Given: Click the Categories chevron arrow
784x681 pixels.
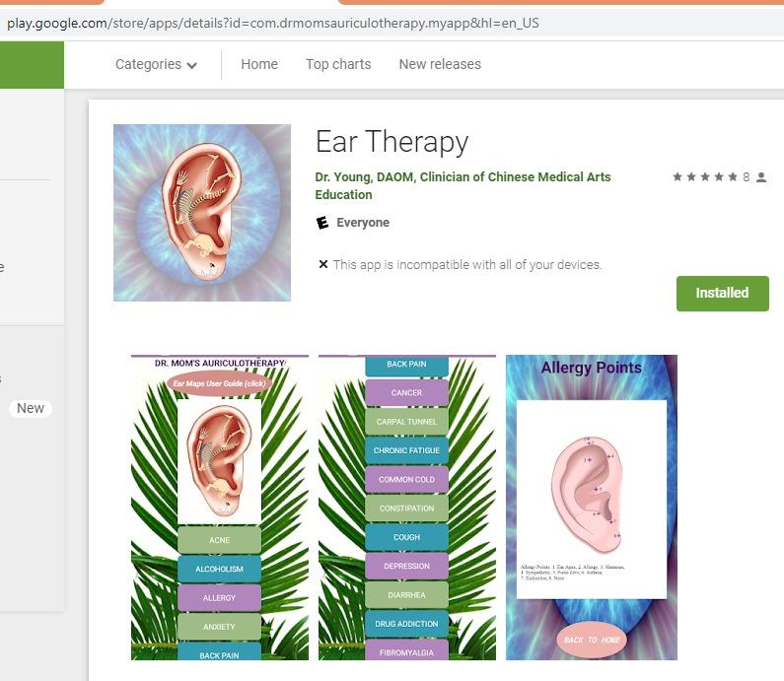Looking at the screenshot, I should 192,65.
